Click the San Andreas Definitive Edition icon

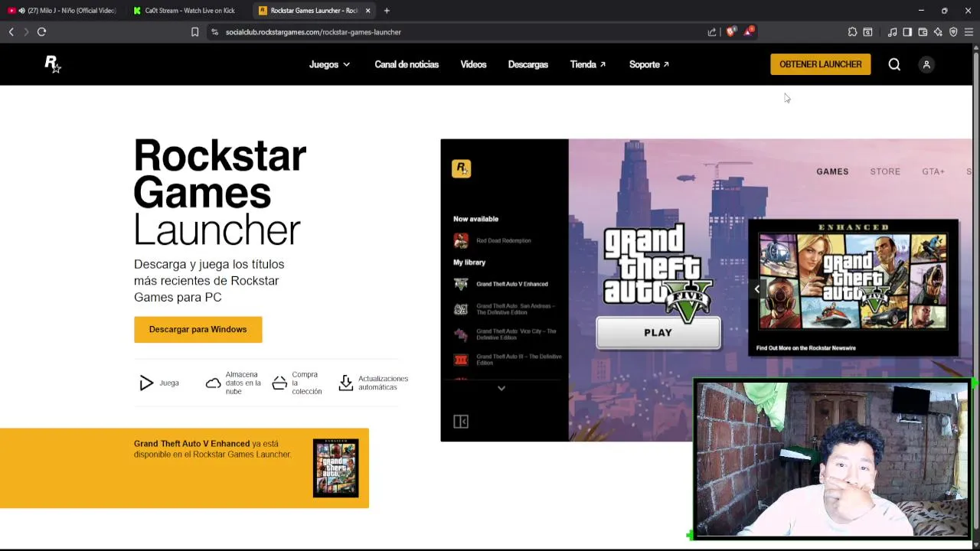(461, 309)
